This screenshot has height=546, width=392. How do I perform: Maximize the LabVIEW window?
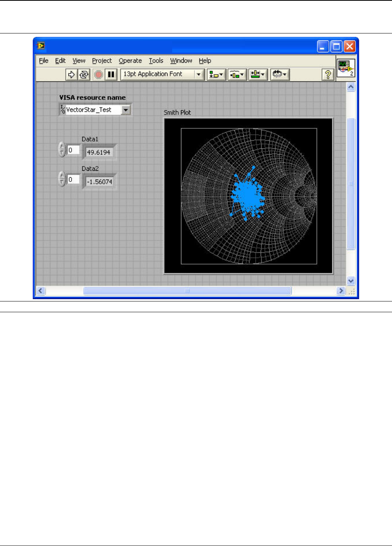(336, 47)
